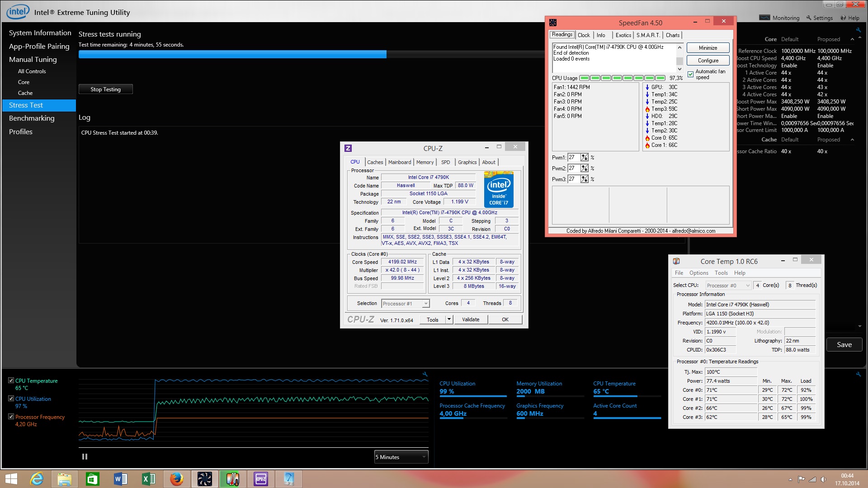Viewport: 868px width, 488px height.
Task: Activate Intel XTU icon on the taskbar
Action: click(x=289, y=479)
